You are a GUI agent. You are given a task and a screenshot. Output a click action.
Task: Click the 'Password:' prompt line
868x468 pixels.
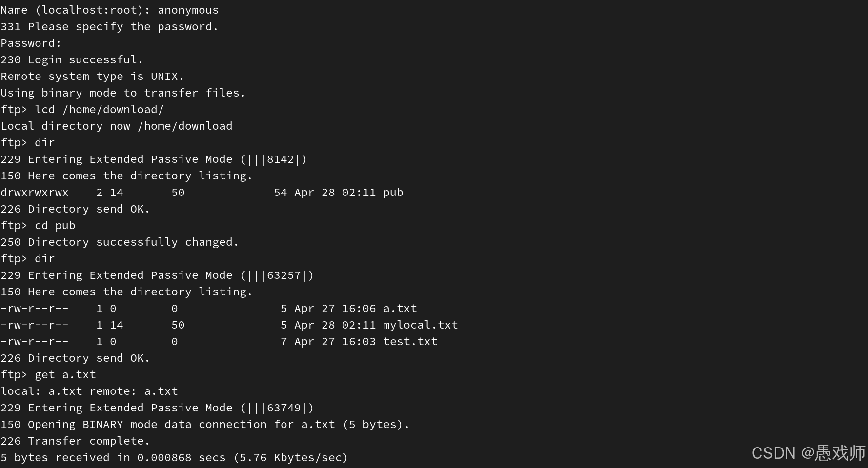pos(31,43)
